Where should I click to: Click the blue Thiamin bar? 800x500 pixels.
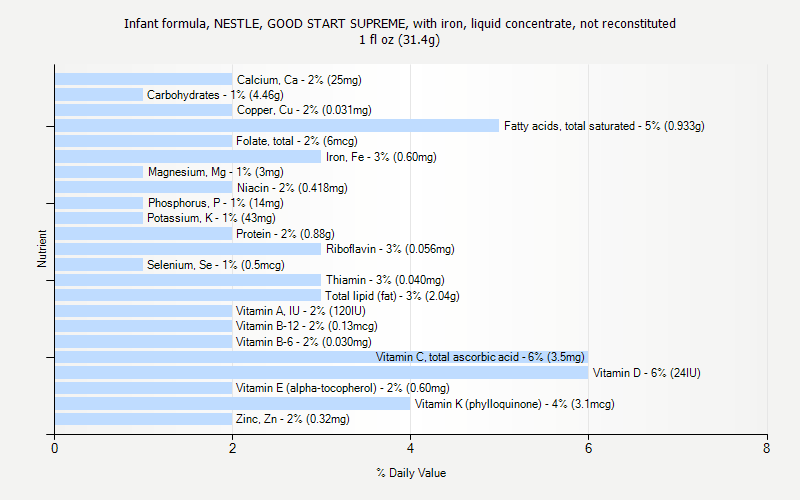(x=188, y=280)
